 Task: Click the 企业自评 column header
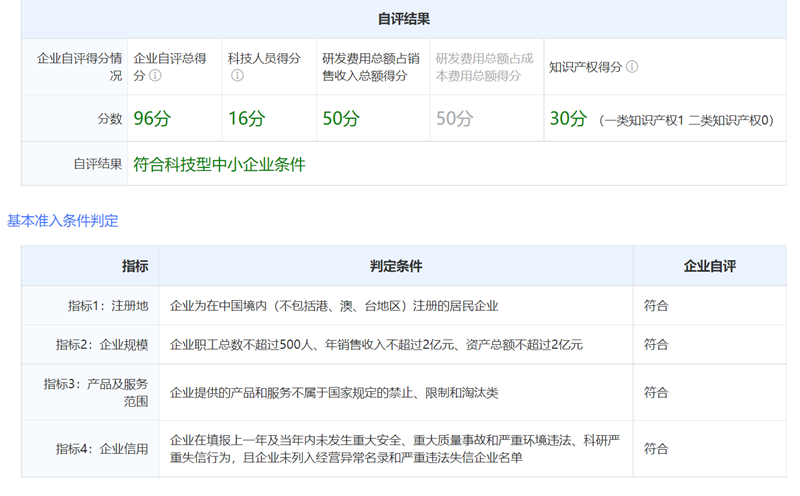(709, 266)
